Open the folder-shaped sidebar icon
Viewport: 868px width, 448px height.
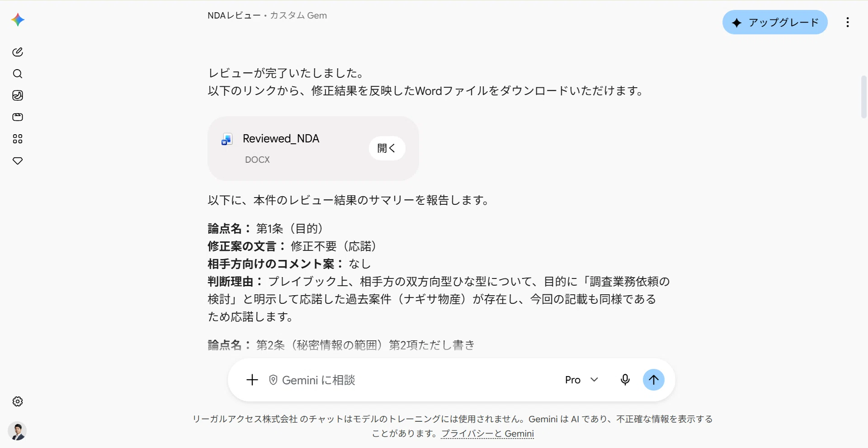click(18, 117)
